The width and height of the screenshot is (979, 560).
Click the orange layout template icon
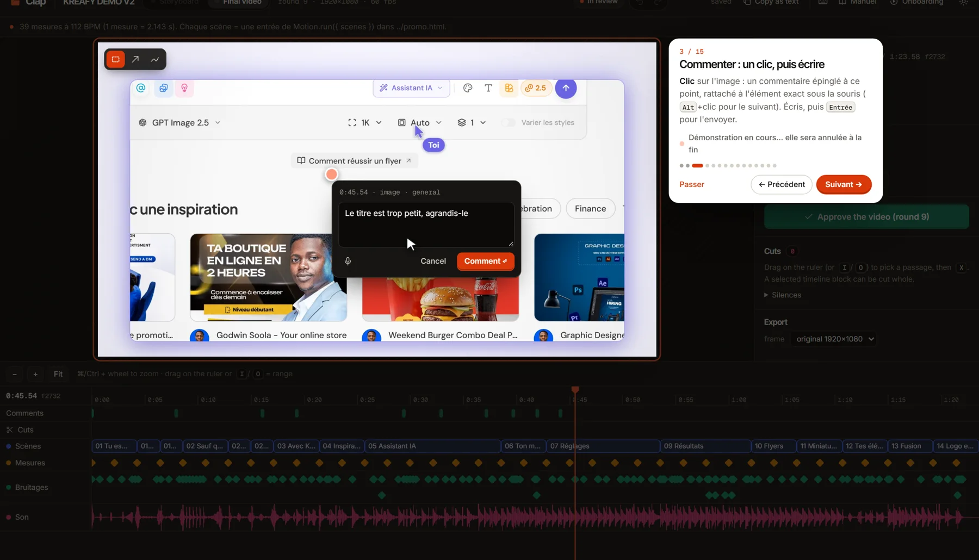[509, 88]
